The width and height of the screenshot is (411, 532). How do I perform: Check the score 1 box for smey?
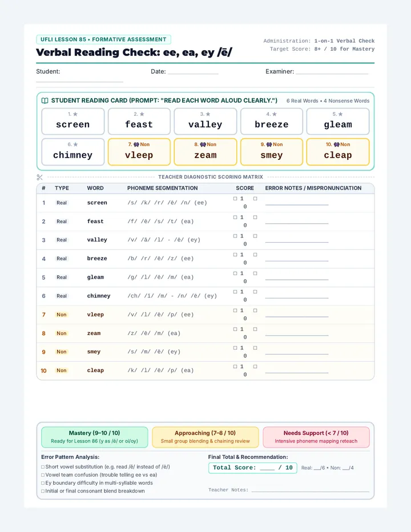click(235, 348)
